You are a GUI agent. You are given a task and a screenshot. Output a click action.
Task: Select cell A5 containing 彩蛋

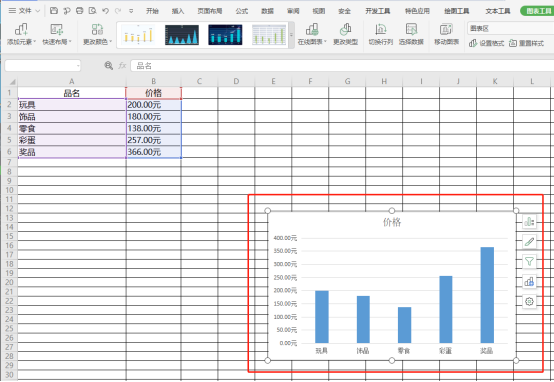(x=71, y=140)
